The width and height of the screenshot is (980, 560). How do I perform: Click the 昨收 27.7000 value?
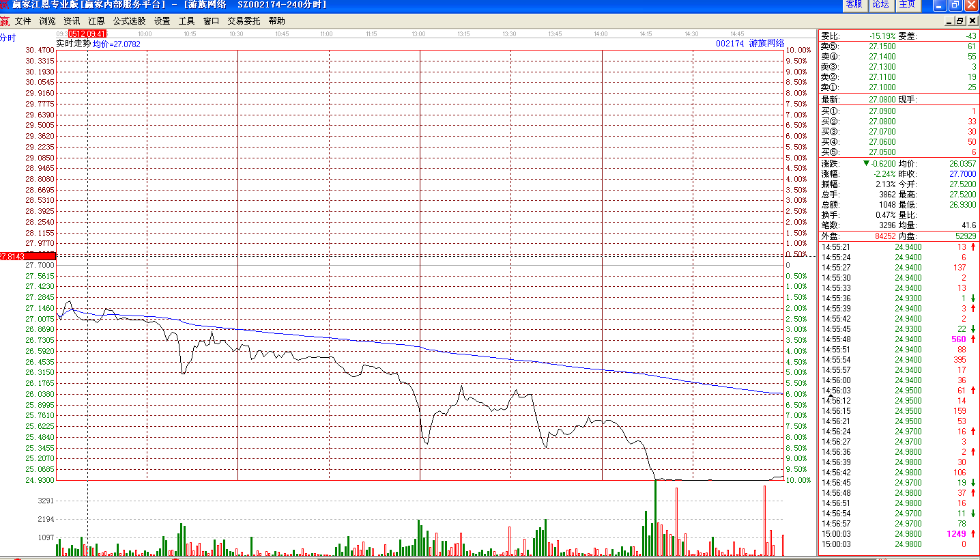[963, 174]
